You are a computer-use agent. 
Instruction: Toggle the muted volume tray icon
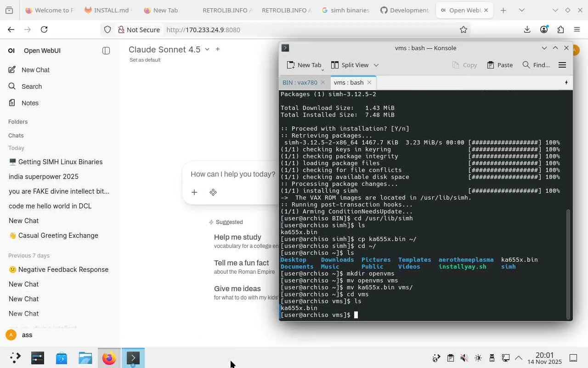[464, 358]
